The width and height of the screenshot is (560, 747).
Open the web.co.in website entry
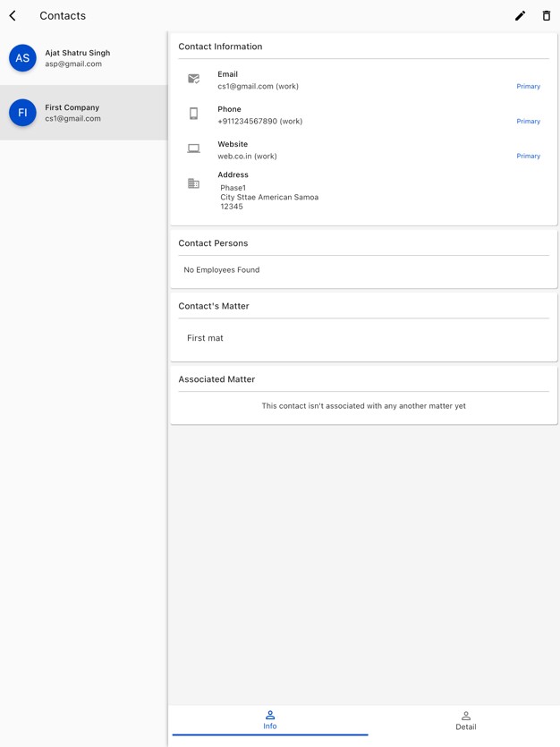click(x=246, y=157)
